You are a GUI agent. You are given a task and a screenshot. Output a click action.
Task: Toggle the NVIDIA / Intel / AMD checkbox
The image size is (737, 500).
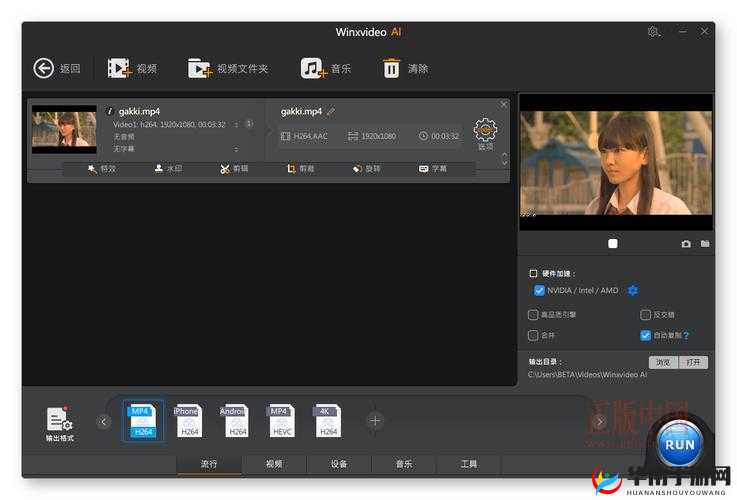click(539, 290)
